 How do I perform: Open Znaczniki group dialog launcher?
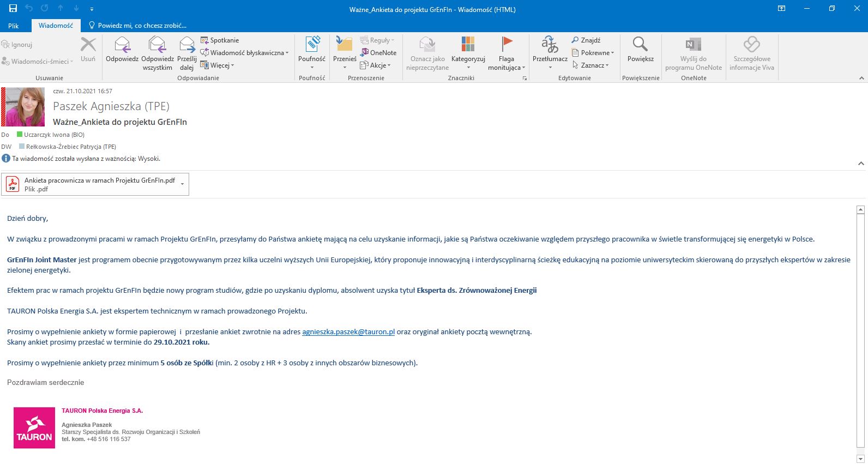(x=525, y=79)
